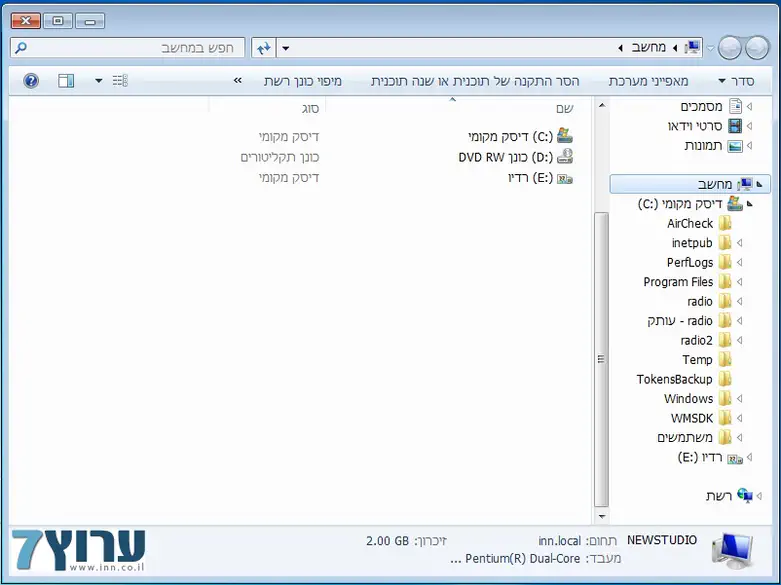This screenshot has height=585, width=781.
Task: Click the Help question mark icon
Action: (x=31, y=80)
